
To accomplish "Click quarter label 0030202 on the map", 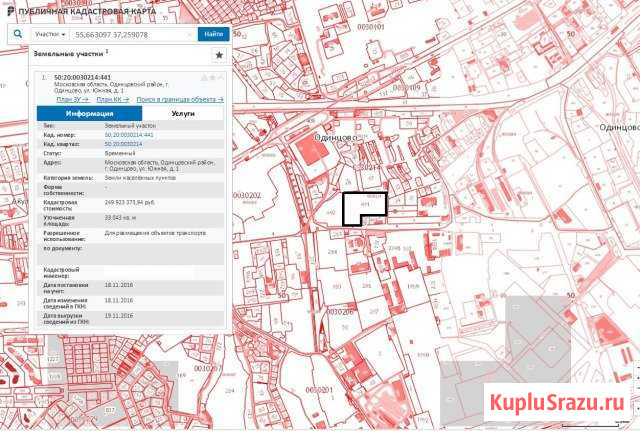I will pos(247,196).
